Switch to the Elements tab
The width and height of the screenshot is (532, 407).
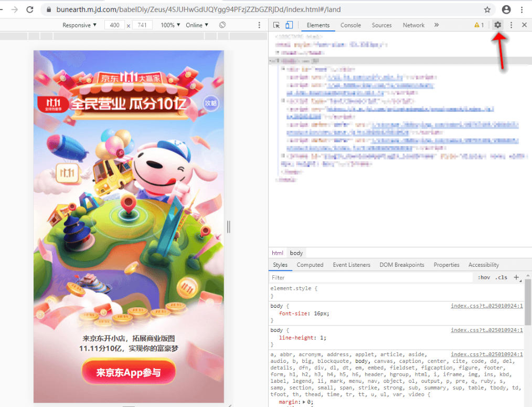coord(318,25)
